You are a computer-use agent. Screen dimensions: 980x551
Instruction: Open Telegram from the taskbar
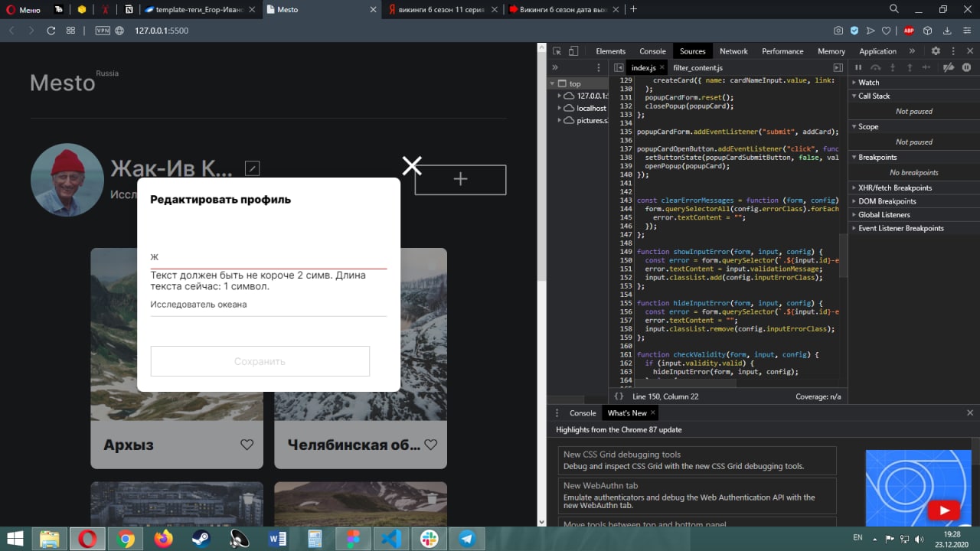tap(466, 539)
